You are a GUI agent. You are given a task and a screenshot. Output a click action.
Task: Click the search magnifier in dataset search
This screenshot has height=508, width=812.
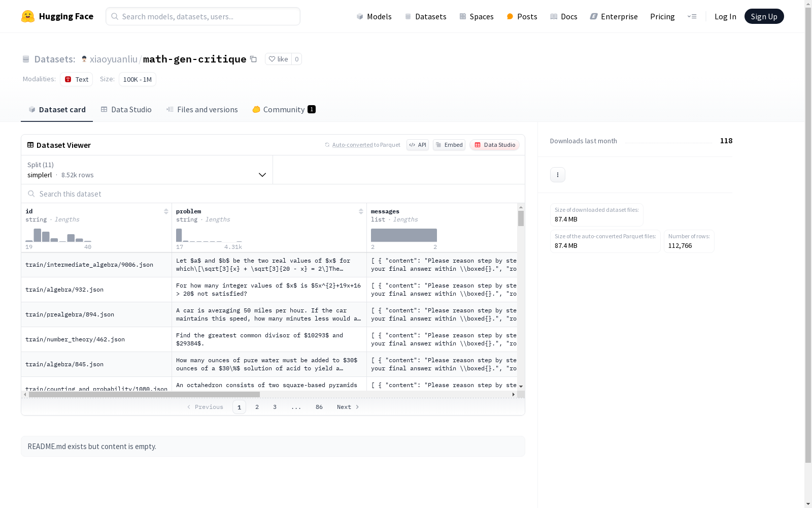click(31, 194)
